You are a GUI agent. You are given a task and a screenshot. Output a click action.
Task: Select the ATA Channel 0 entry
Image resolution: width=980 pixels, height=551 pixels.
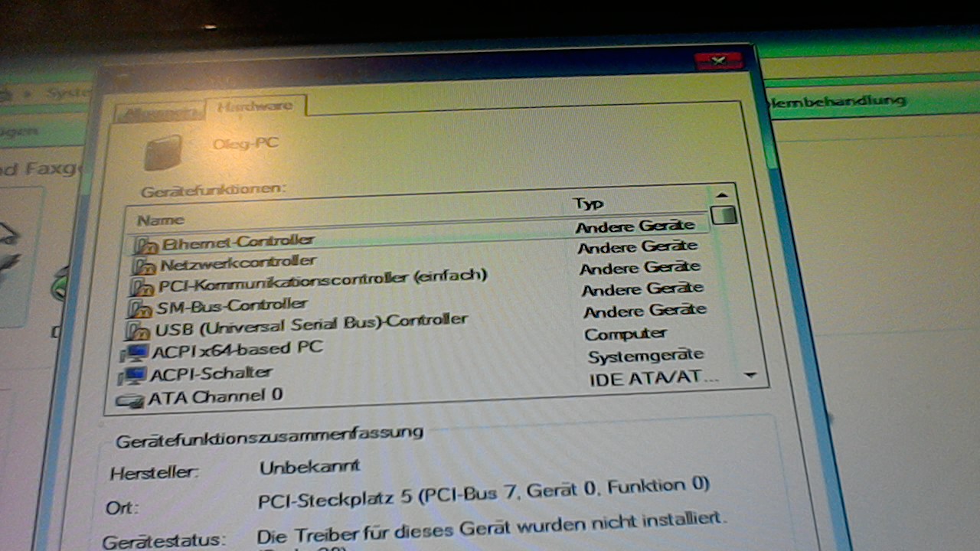[x=214, y=396]
